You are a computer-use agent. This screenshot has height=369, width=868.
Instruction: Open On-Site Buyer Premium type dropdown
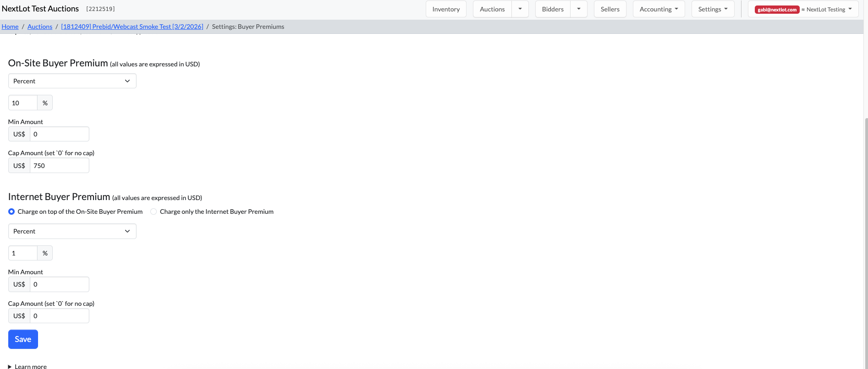(72, 81)
